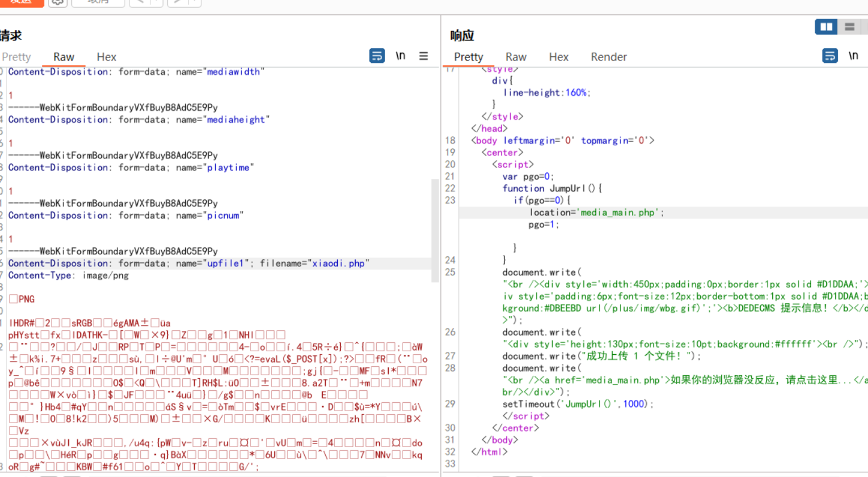Click the <body leftmargin='0' topmargin='0'> line
The image size is (868, 477).
tap(562, 141)
